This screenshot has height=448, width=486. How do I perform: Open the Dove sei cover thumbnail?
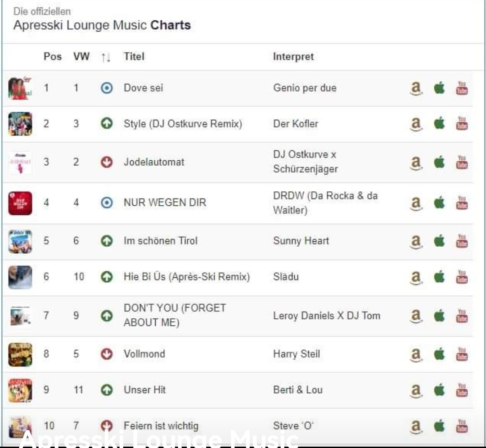pyautogui.click(x=20, y=88)
